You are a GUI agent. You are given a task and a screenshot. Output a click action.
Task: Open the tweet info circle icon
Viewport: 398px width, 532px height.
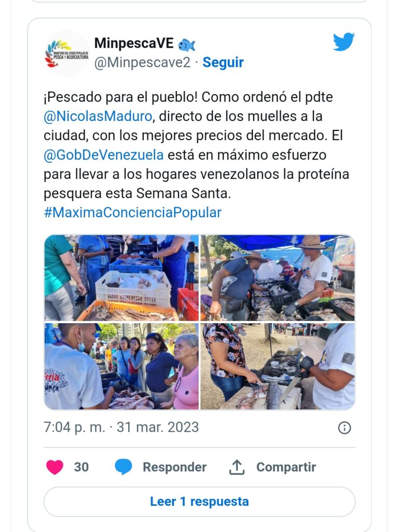point(345,428)
